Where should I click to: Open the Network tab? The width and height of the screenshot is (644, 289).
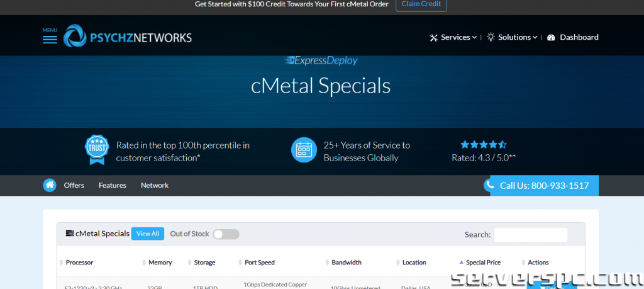[155, 185]
